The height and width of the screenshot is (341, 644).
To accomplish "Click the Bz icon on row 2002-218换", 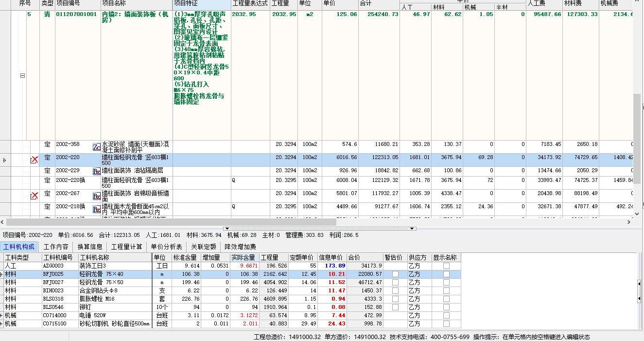I will point(97,209).
